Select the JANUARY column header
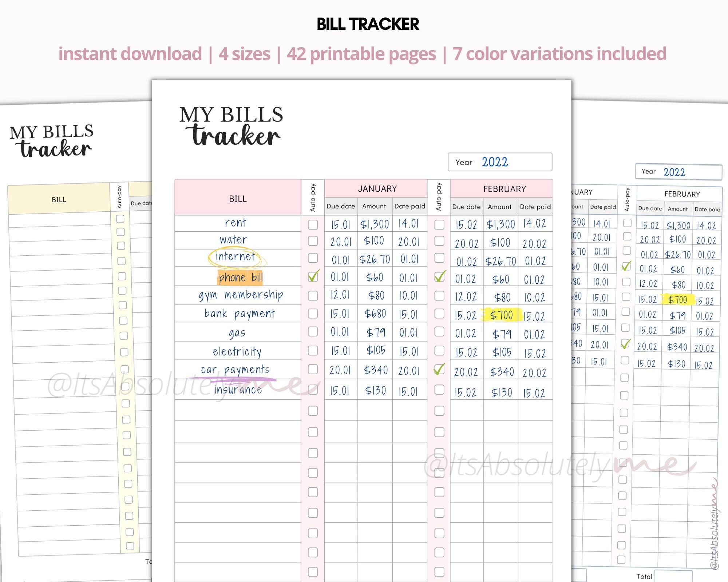Screen dimensions: 728x582 pos(377,189)
